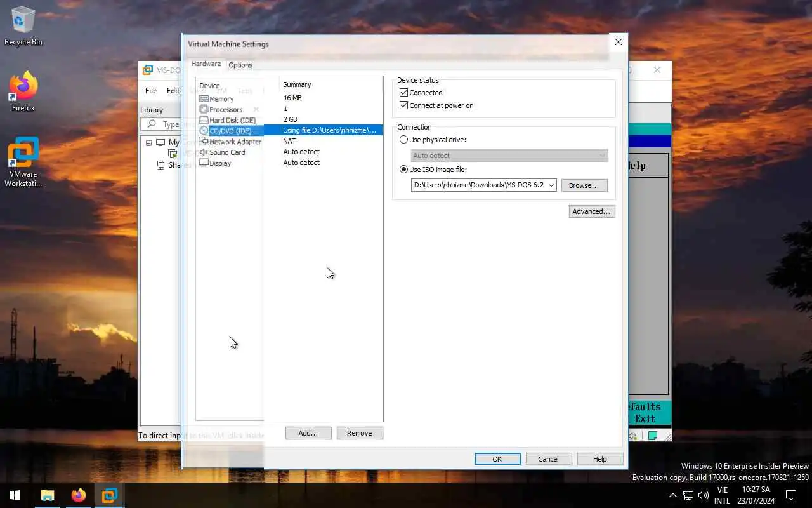Select the CD/DVD (IDE) disc icon
812x508 pixels.
tap(204, 131)
